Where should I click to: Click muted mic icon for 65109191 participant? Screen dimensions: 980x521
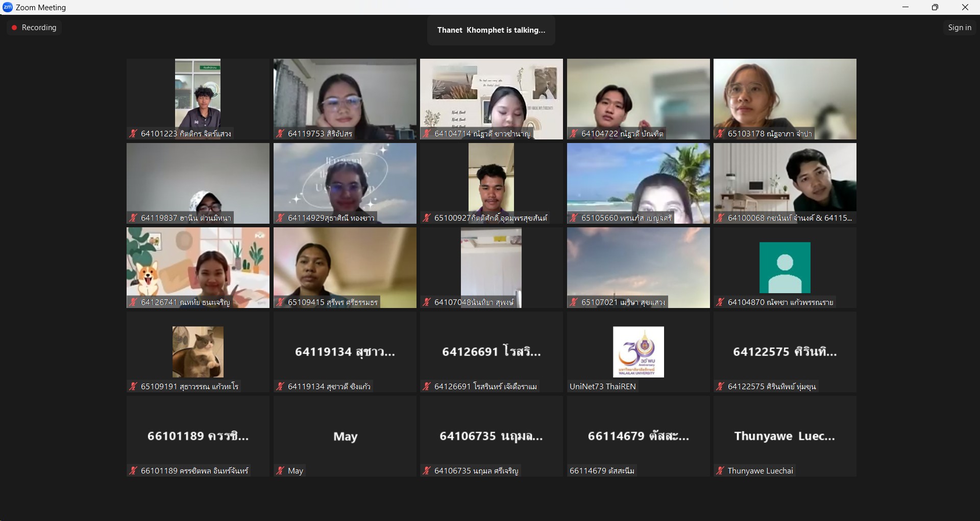pos(133,387)
